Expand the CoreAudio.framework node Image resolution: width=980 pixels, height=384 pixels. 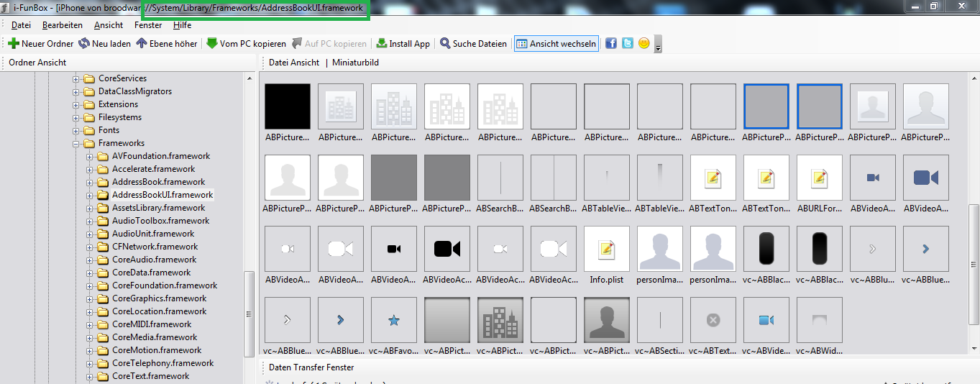[x=90, y=260]
